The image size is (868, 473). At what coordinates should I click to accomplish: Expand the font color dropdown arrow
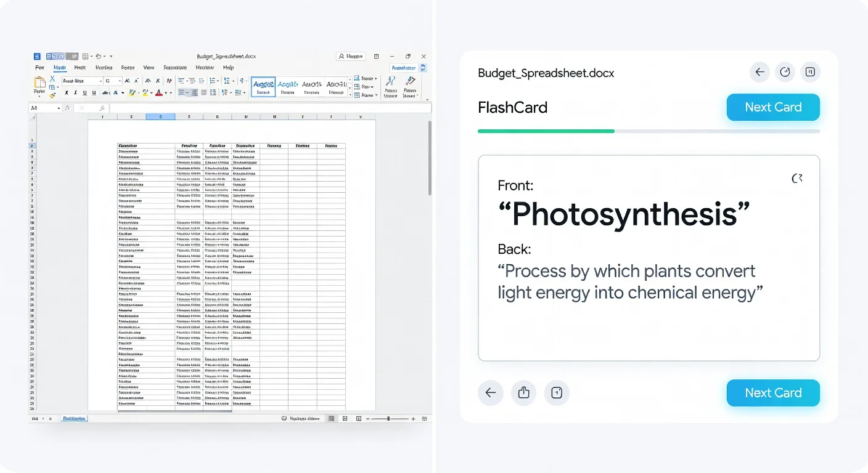(x=165, y=93)
